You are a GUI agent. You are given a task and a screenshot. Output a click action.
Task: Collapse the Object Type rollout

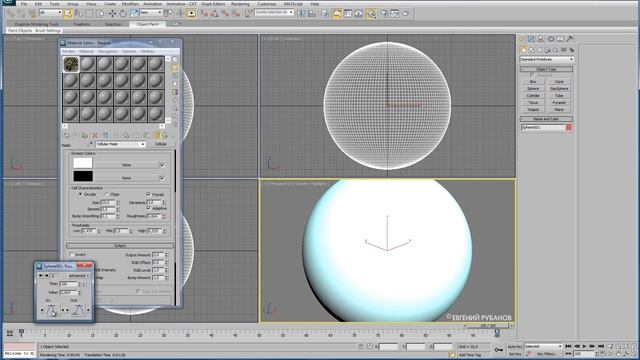click(546, 69)
